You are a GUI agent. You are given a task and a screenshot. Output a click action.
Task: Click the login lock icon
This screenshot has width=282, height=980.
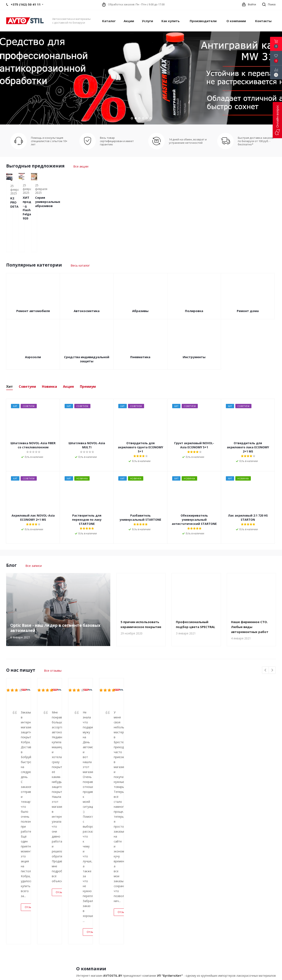click(x=244, y=5)
